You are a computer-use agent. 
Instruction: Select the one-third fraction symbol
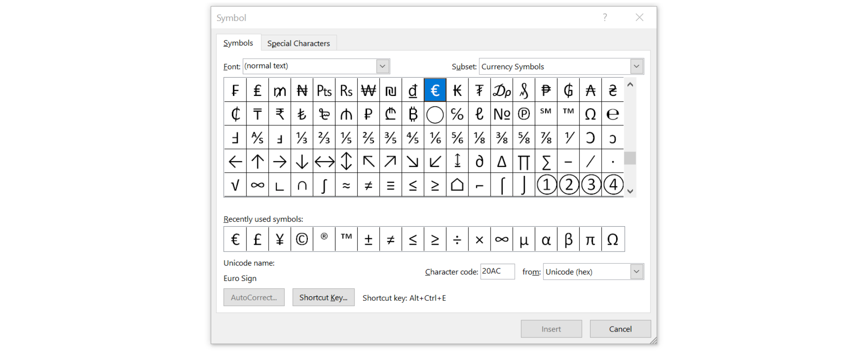[x=302, y=138]
